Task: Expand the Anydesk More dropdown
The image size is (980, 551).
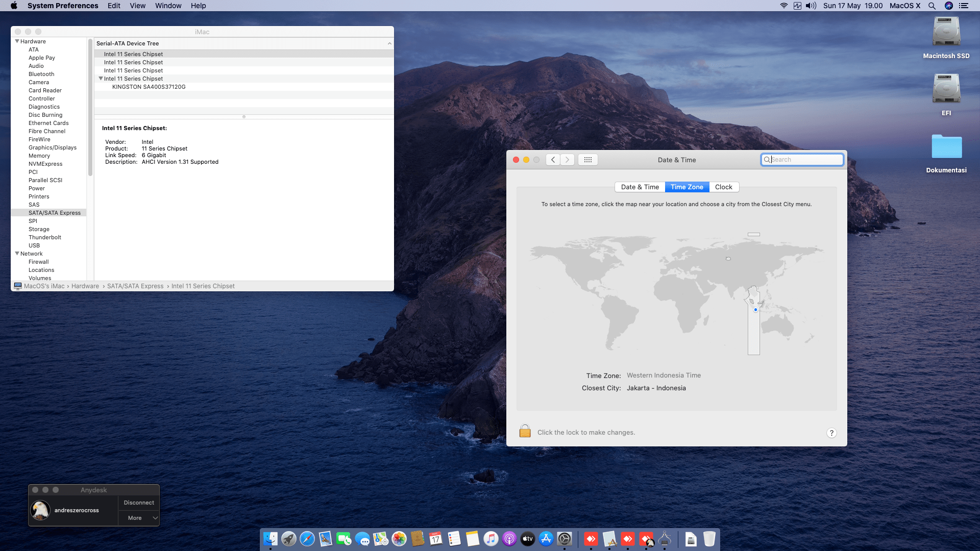Action: click(139, 518)
